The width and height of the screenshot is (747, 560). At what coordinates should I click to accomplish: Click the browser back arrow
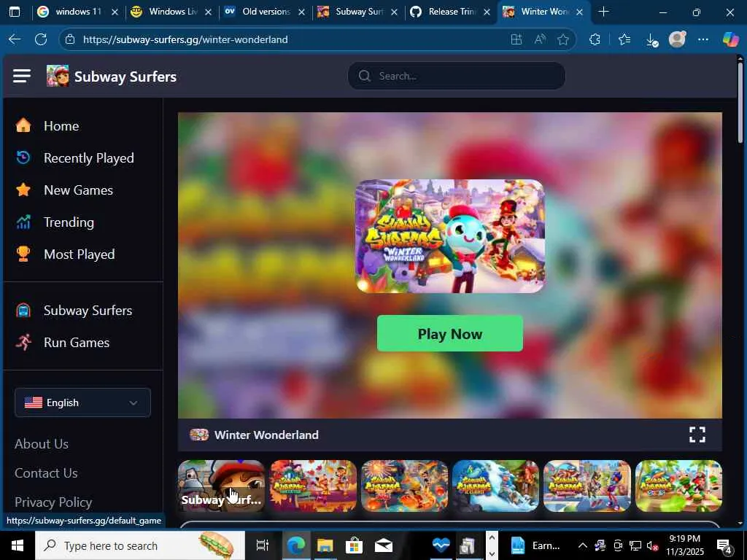click(15, 39)
